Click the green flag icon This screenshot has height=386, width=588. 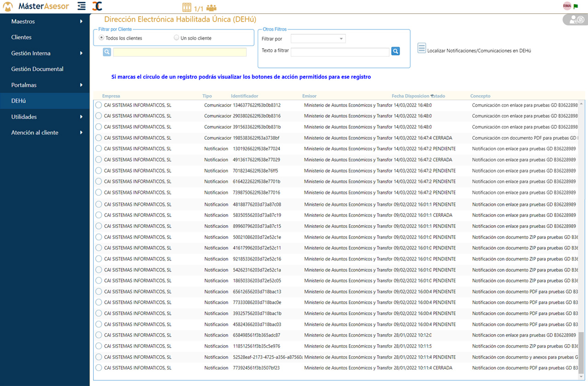pyautogui.click(x=576, y=6)
